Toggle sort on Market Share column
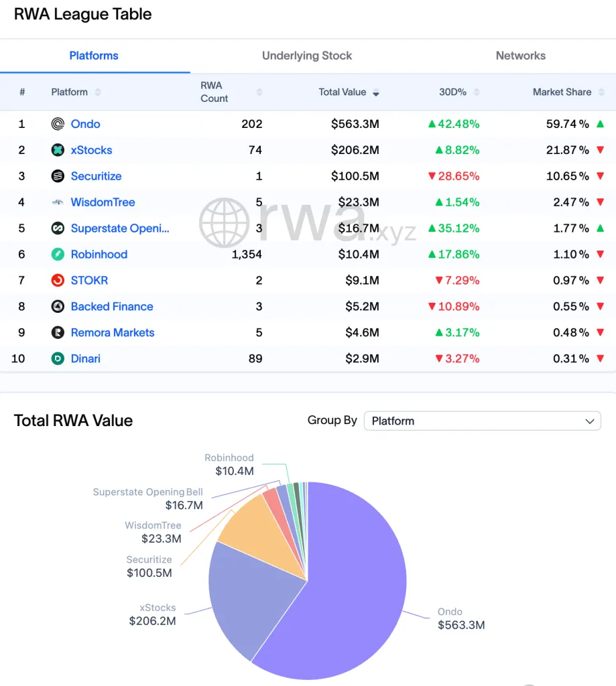This screenshot has width=616, height=686. point(601,92)
